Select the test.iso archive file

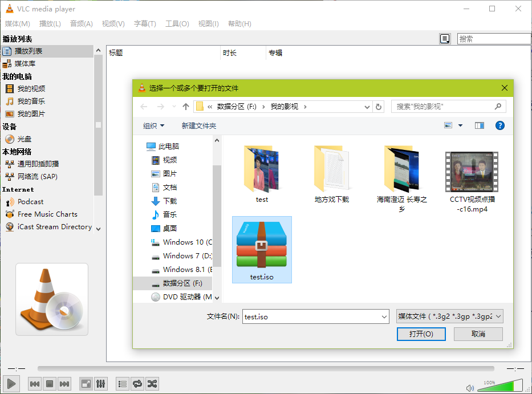pyautogui.click(x=262, y=250)
